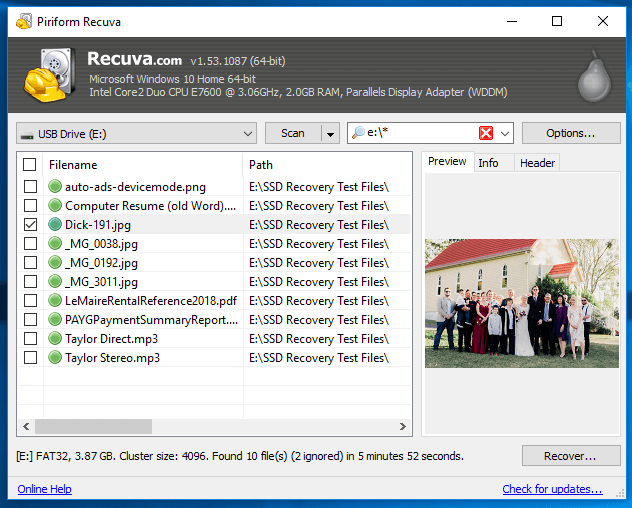Click the green status dot for LeMaireRentalReference2018.pdf
Screen dimensions: 632x508
pos(54,300)
